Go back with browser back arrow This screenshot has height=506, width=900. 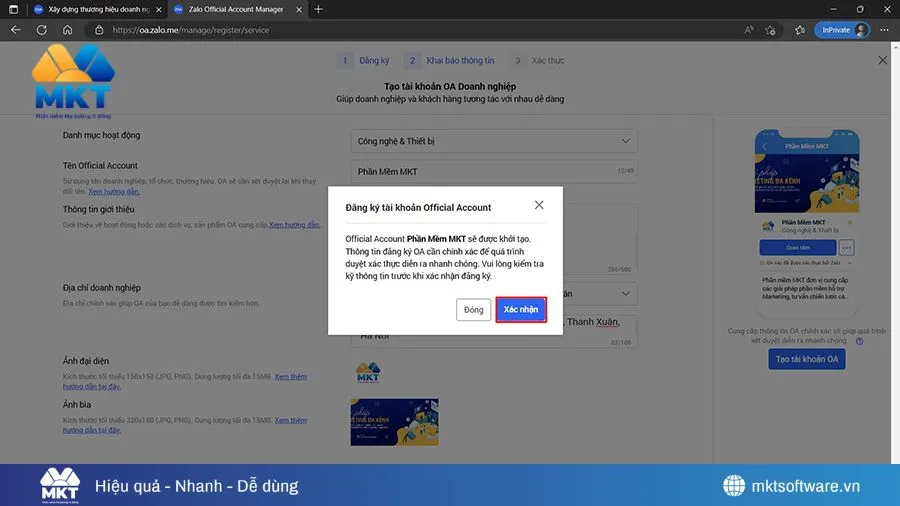[15, 30]
